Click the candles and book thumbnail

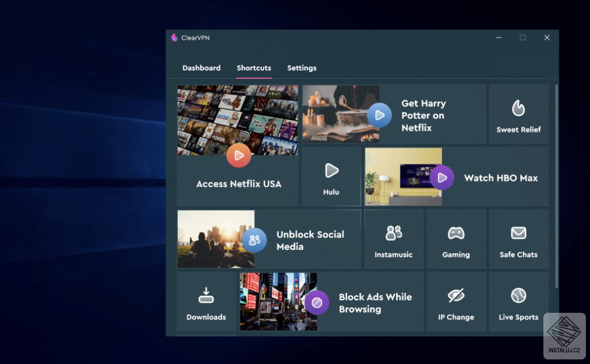coord(341,114)
